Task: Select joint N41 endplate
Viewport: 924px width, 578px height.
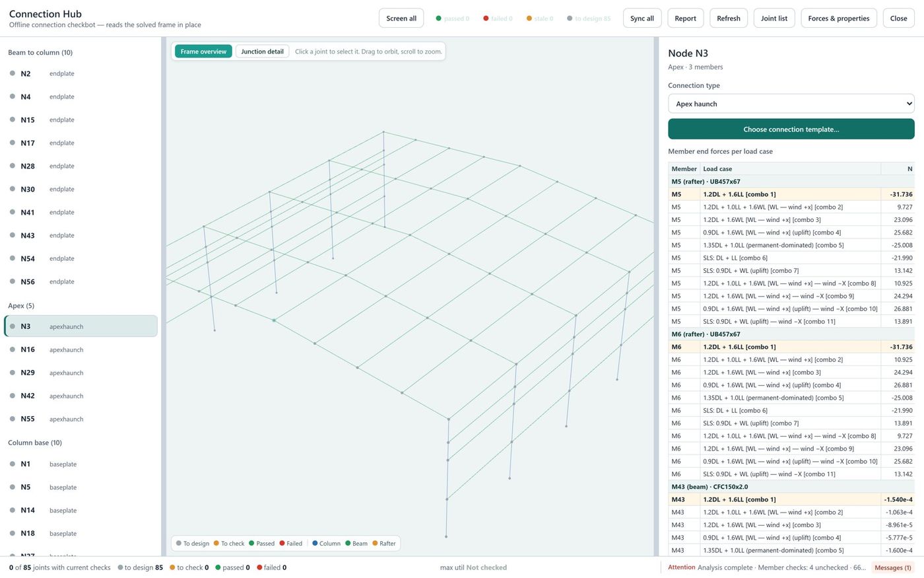Action: pyautogui.click(x=81, y=212)
